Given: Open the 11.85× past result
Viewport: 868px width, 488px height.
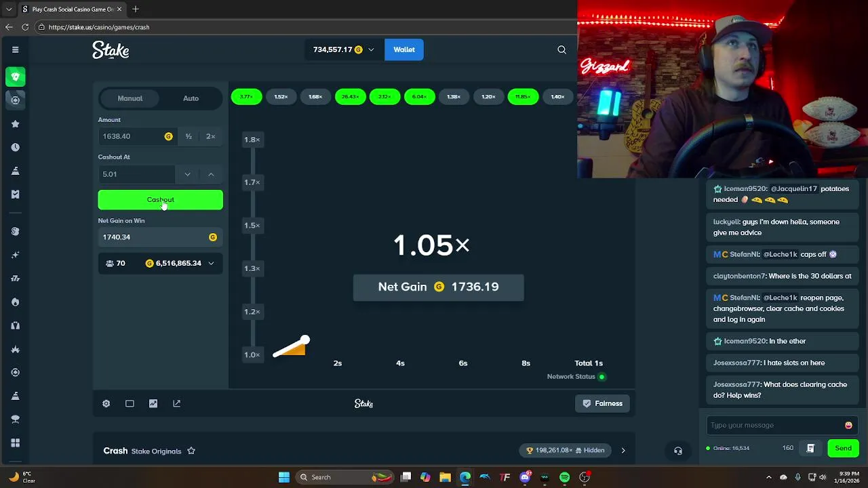Looking at the screenshot, I should (523, 97).
